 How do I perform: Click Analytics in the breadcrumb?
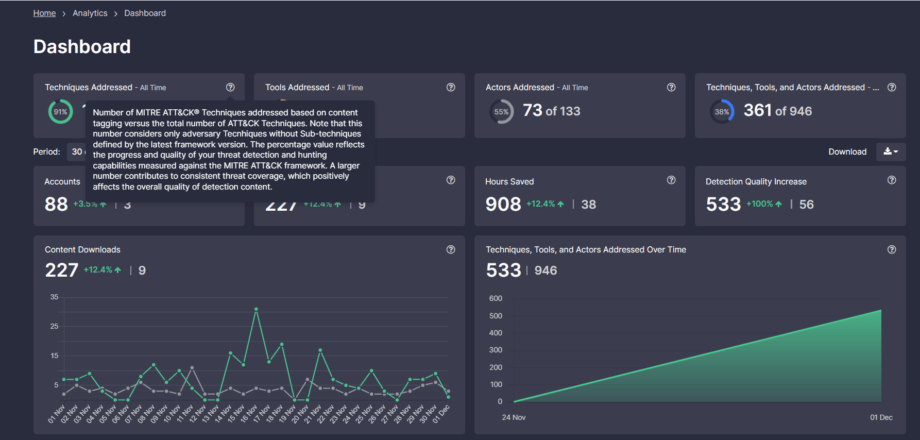tap(89, 13)
